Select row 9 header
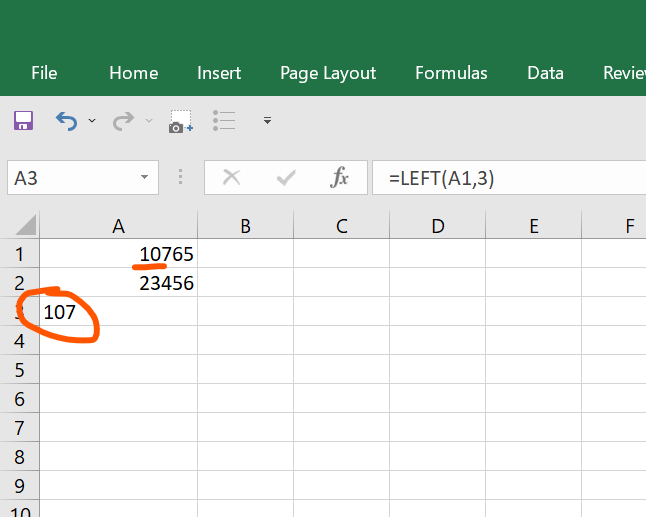646x517 pixels. (x=19, y=485)
